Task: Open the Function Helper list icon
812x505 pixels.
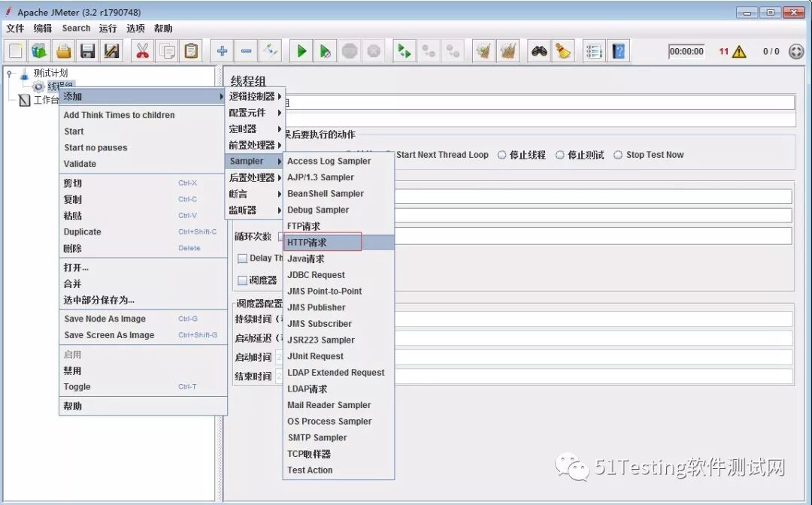Action: click(x=594, y=50)
